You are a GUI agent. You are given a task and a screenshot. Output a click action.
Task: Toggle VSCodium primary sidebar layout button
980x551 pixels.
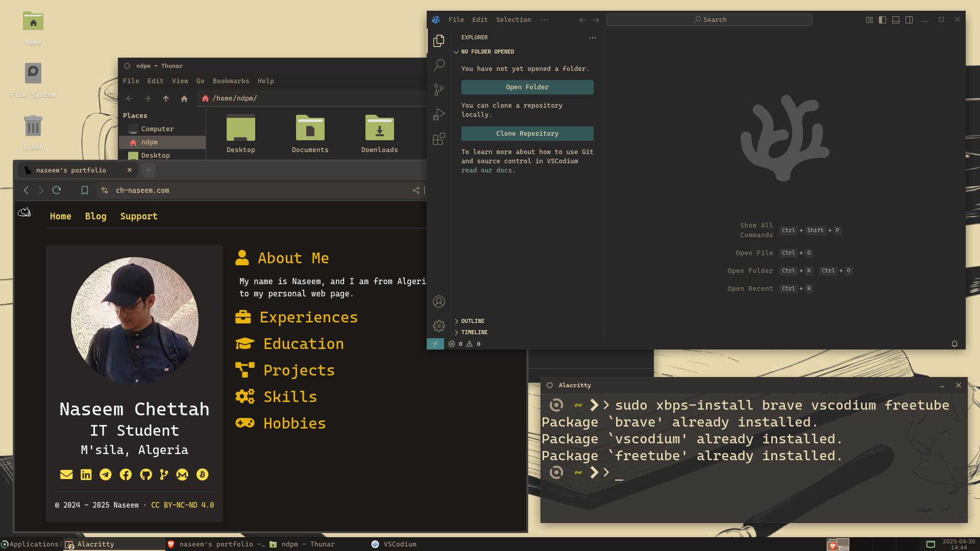pos(883,20)
